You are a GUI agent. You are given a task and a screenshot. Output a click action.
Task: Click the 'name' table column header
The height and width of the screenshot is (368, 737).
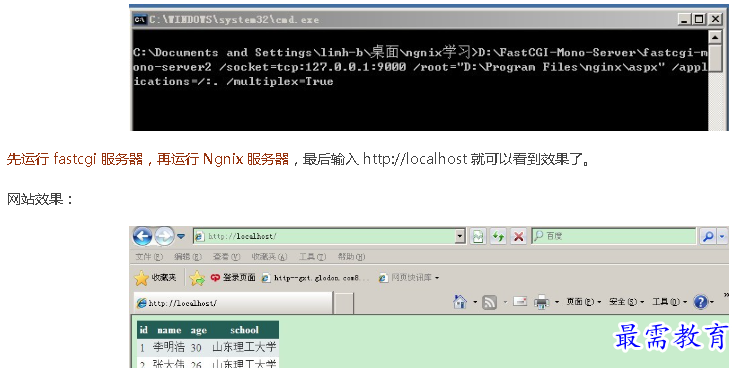pyautogui.click(x=169, y=330)
